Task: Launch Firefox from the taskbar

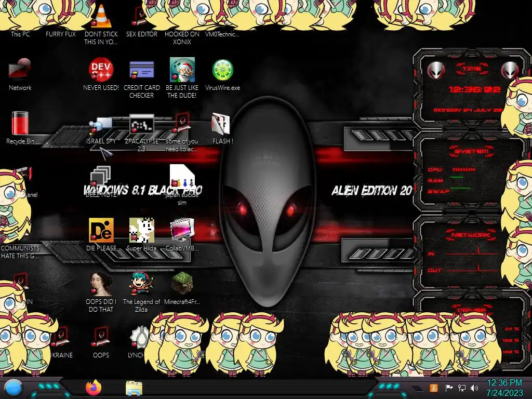Action: click(94, 388)
